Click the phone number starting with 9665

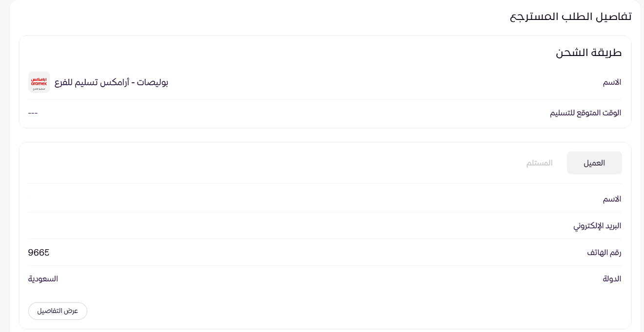[x=39, y=253]
